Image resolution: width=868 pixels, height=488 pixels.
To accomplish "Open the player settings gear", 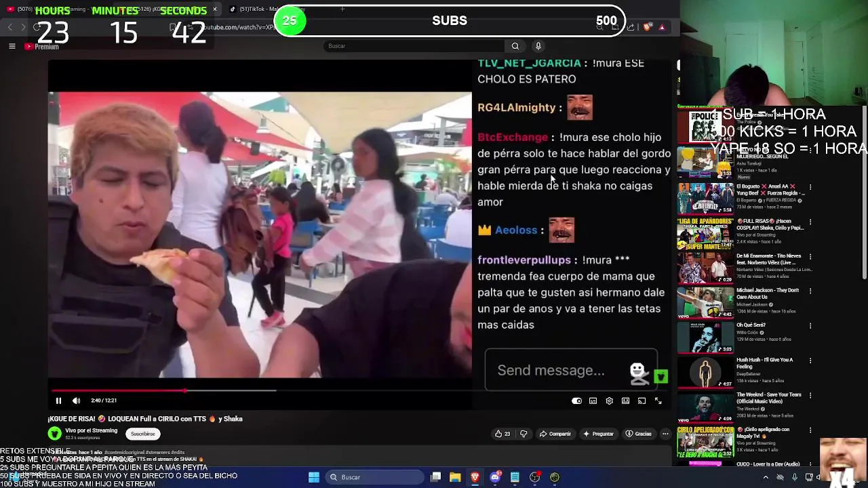I will point(609,401).
